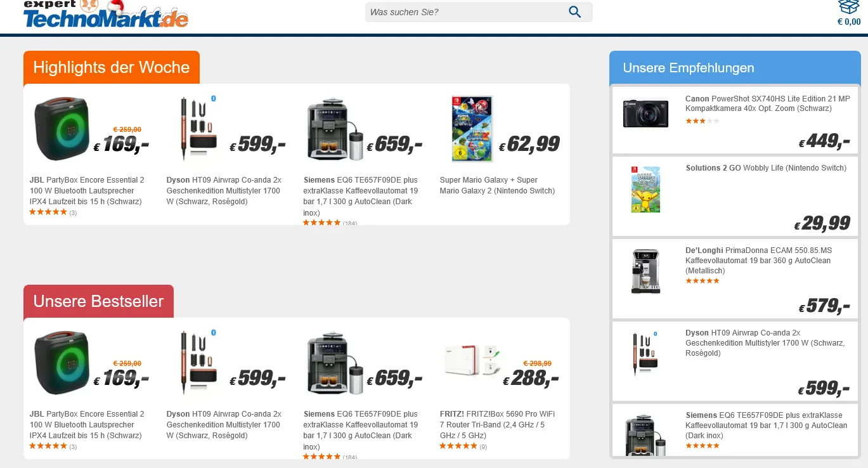The image size is (868, 468).
Task: Click the Bluetooth icon in Bestseller Dyson item
Action: point(214,332)
